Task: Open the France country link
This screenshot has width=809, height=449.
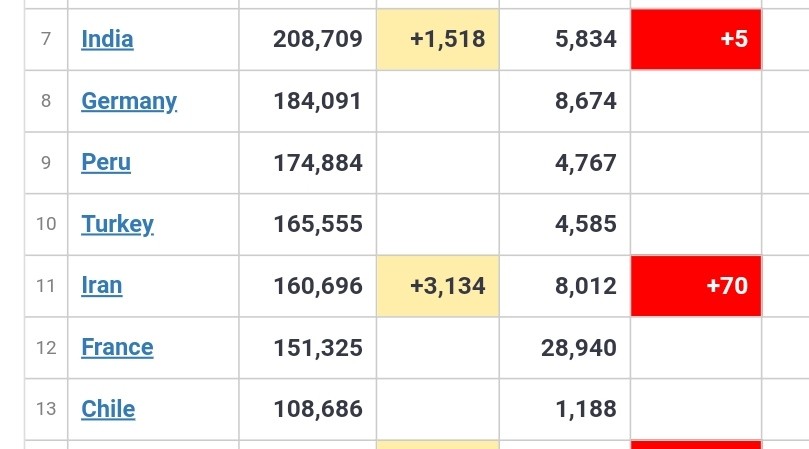Action: 117,347
